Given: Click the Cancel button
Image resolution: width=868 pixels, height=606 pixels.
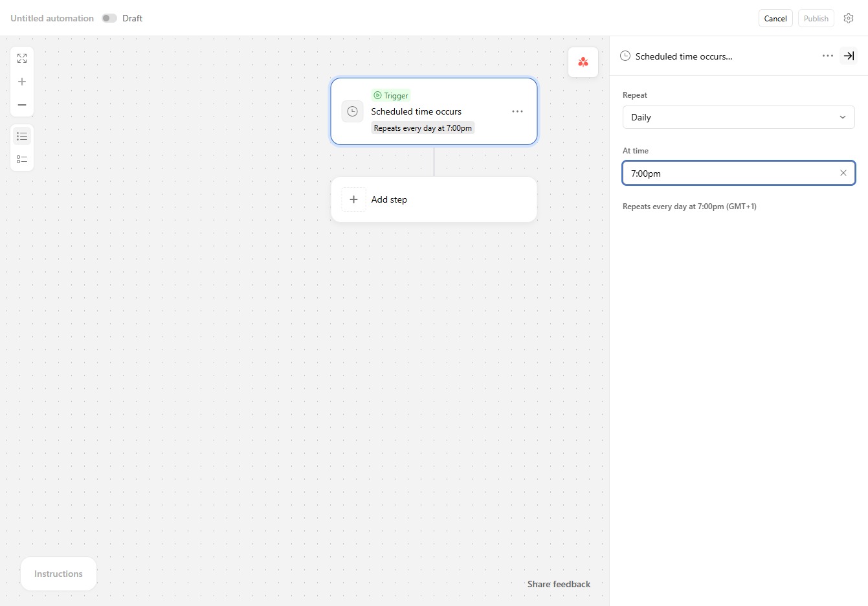Looking at the screenshot, I should pos(775,18).
